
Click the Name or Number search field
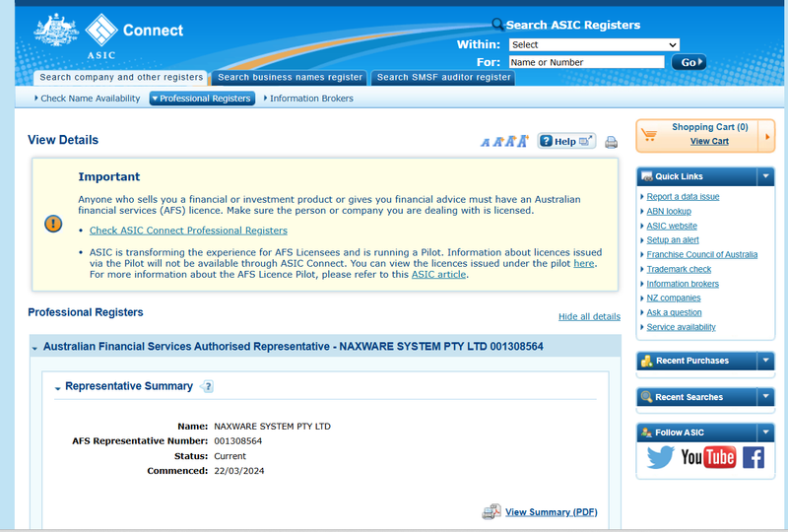(586, 62)
